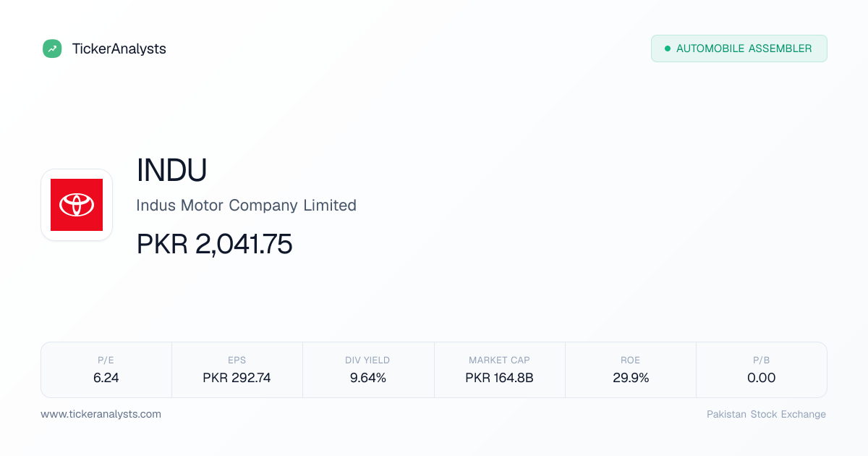Select the Indus Motor Company Limited name
This screenshot has width=868, height=456.
(246, 206)
